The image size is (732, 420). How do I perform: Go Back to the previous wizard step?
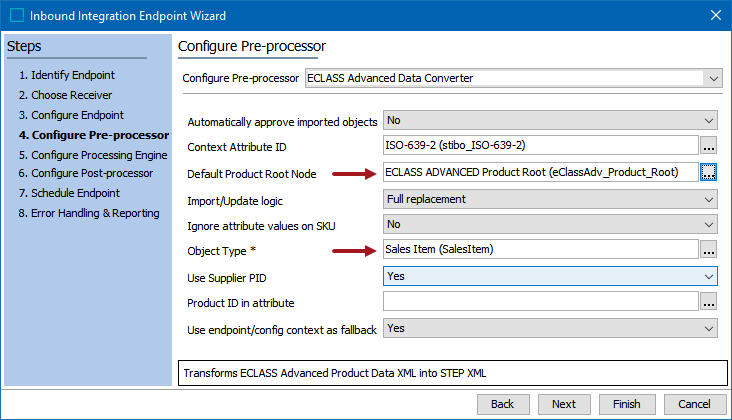pos(503,404)
